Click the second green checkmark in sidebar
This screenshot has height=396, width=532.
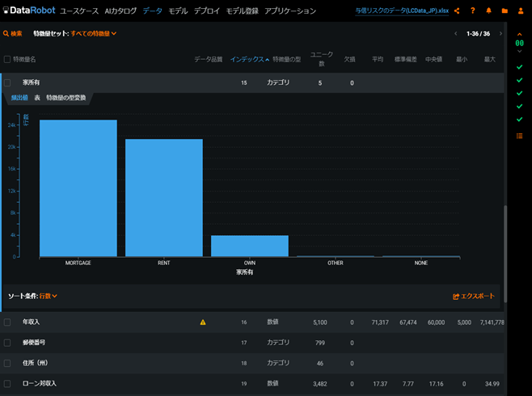point(519,80)
